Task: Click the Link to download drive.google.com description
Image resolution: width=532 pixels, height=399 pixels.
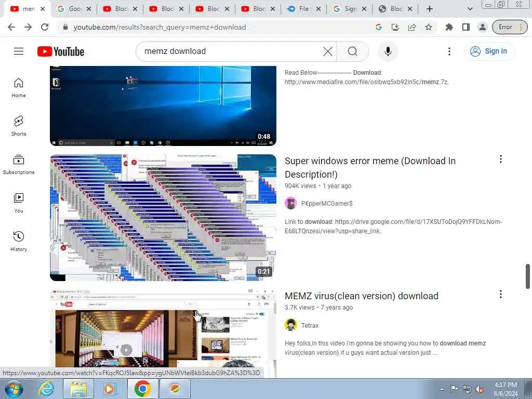Action: 393,227
